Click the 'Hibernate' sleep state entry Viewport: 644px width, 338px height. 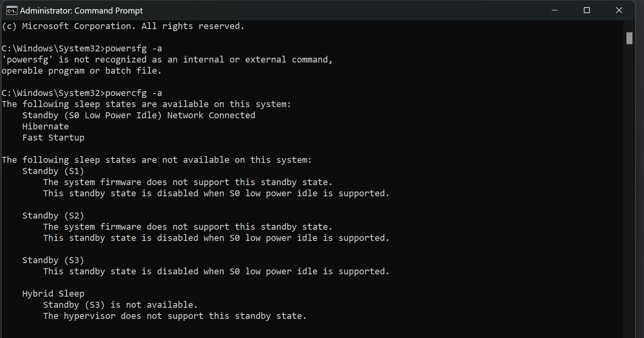[45, 127]
